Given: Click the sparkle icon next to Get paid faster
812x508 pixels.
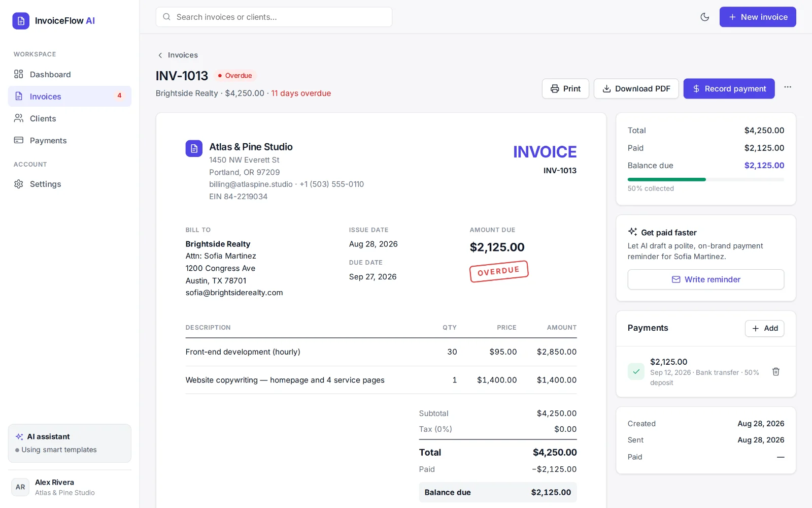Looking at the screenshot, I should 632,232.
